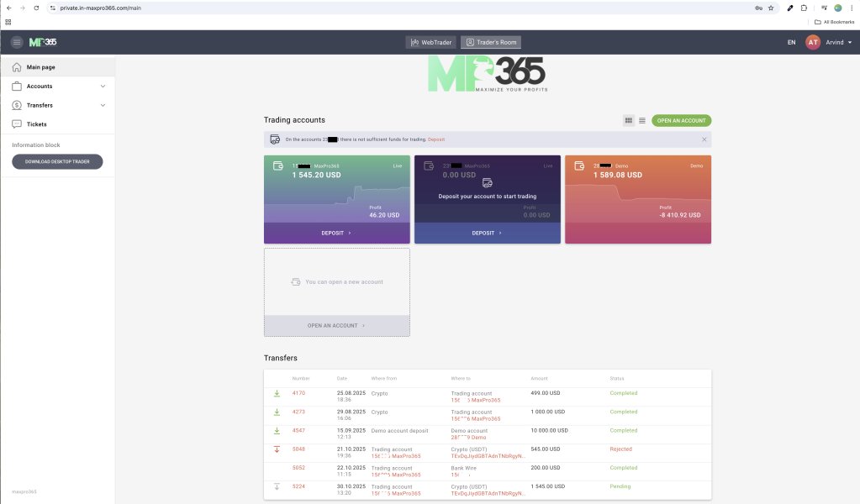Click the Rejected status of transfer 5048
This screenshot has height=504, width=860.
tap(621, 449)
